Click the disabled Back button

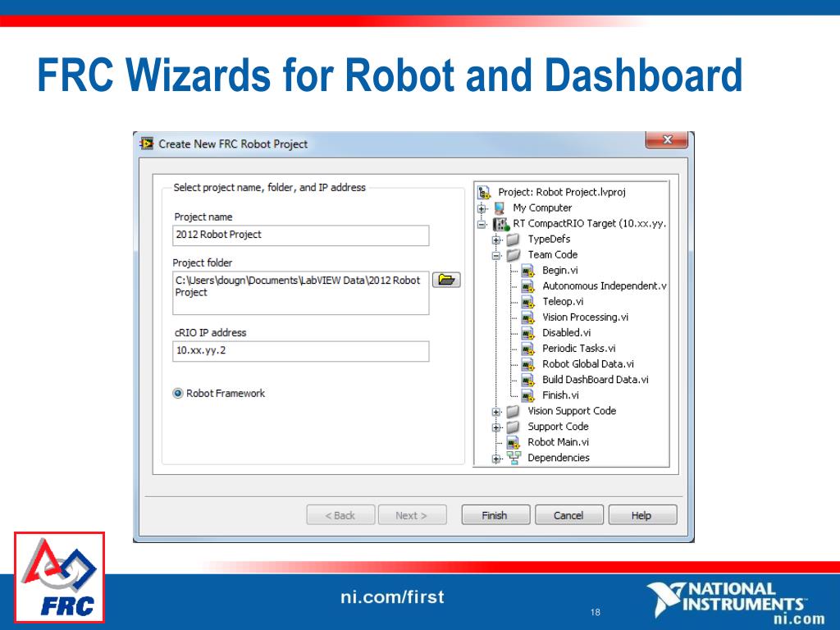click(340, 515)
